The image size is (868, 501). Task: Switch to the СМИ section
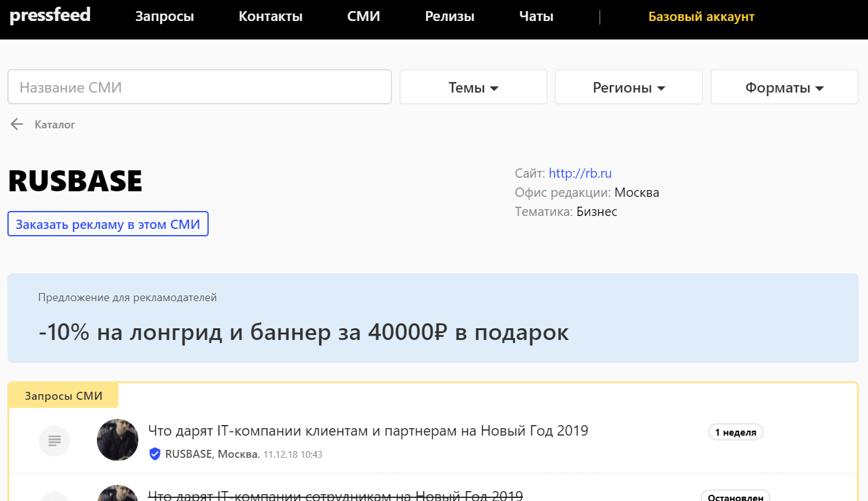pyautogui.click(x=364, y=17)
